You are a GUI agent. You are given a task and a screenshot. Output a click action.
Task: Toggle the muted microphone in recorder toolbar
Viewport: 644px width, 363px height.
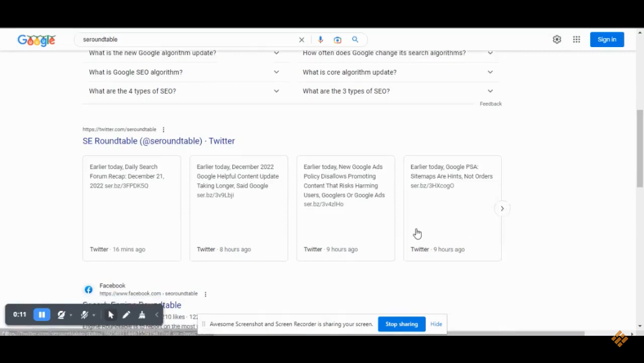tap(84, 315)
